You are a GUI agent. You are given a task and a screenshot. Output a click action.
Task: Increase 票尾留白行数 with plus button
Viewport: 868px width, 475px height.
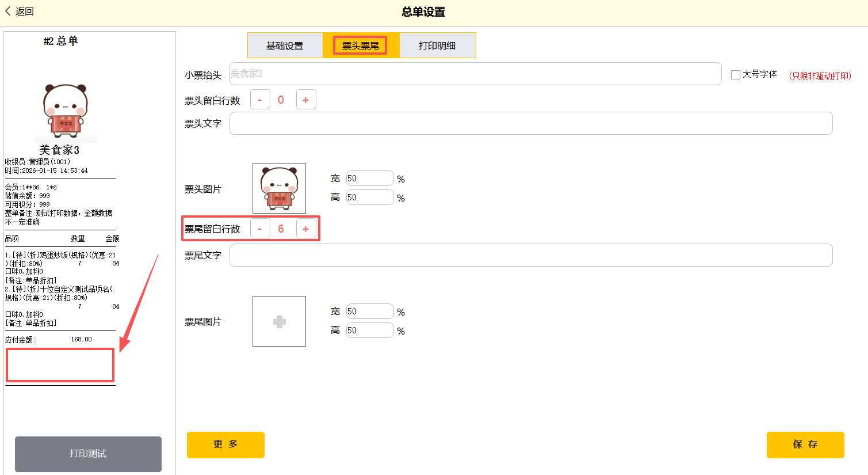pyautogui.click(x=305, y=229)
